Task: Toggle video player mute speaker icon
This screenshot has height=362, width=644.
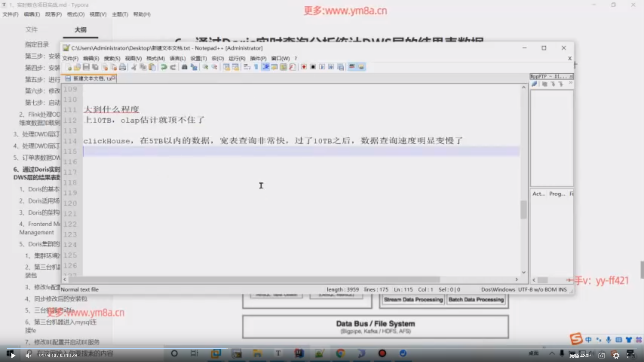Action: (x=29, y=355)
